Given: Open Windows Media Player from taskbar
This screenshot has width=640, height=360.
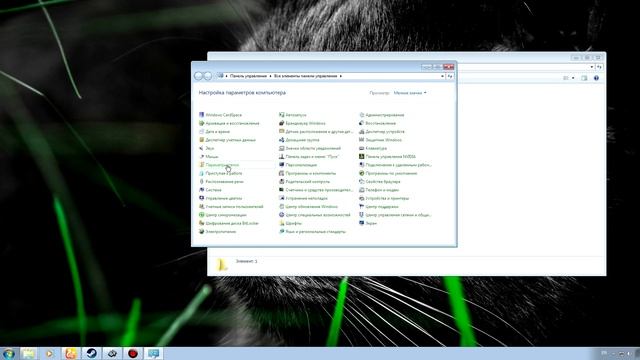Looking at the screenshot, I should 49,353.
